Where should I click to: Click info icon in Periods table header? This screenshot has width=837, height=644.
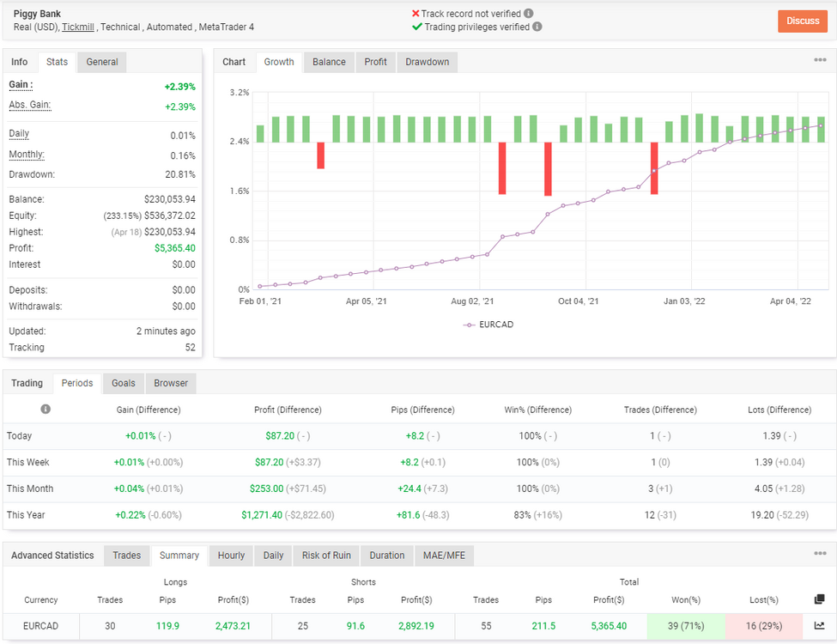[45, 409]
